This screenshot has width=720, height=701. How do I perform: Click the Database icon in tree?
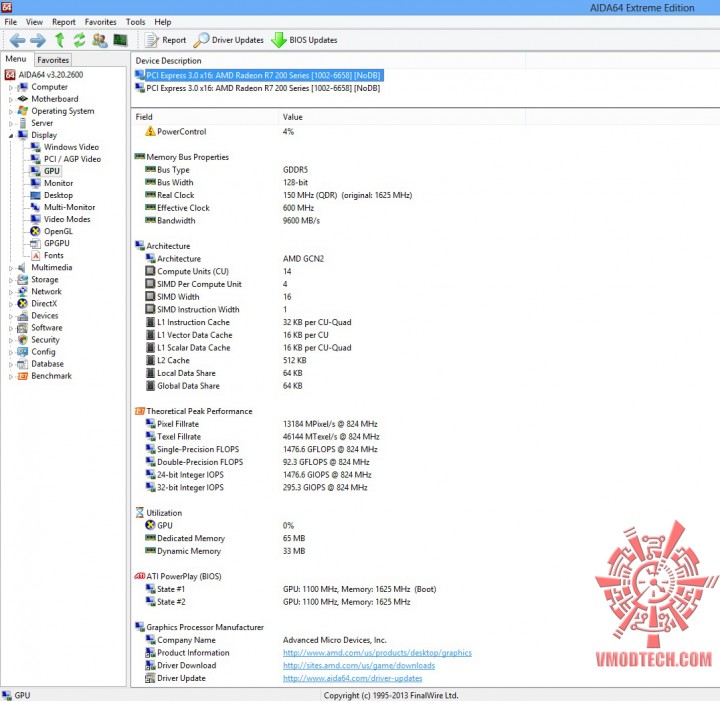pos(22,364)
